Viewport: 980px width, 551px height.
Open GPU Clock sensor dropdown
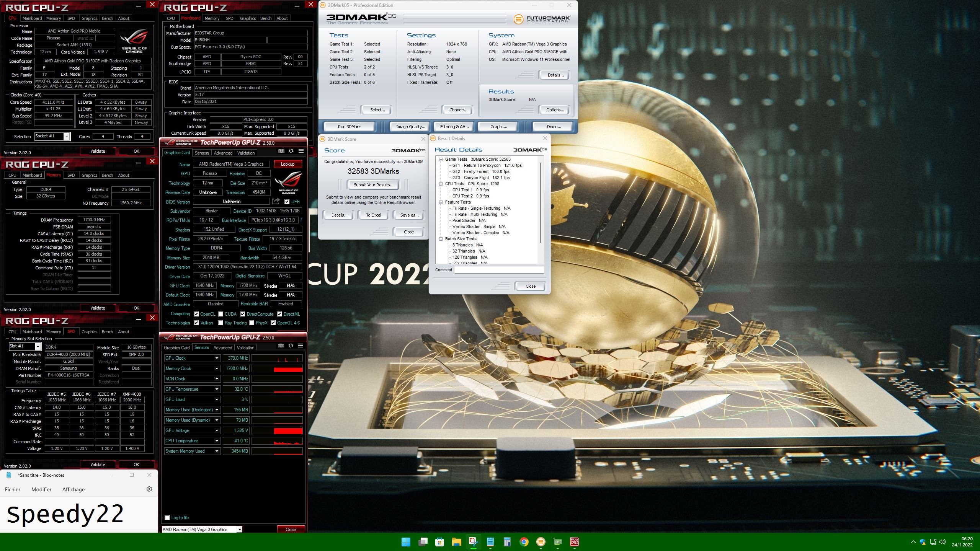coord(217,358)
